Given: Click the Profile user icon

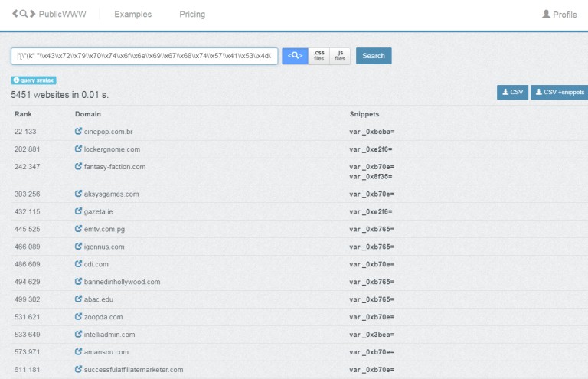Looking at the screenshot, I should tap(546, 15).
